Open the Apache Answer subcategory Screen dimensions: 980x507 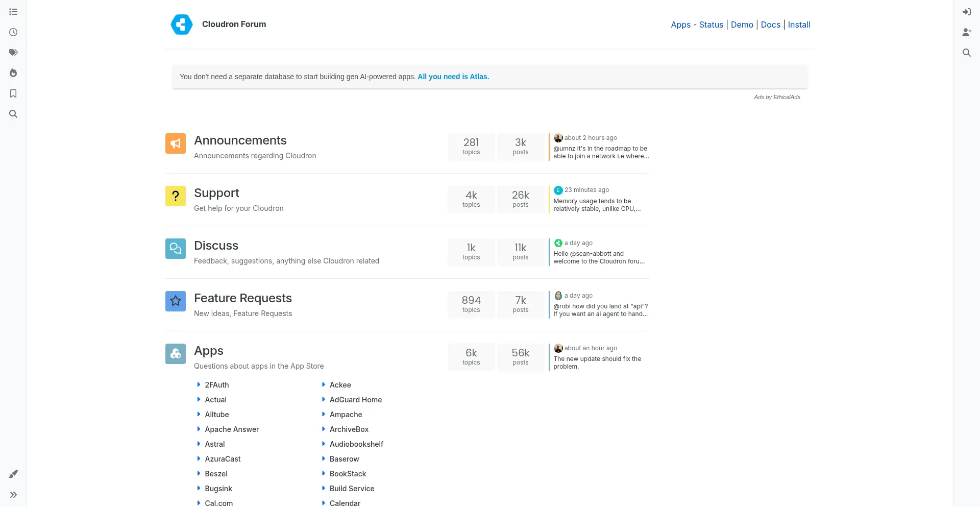232,429
